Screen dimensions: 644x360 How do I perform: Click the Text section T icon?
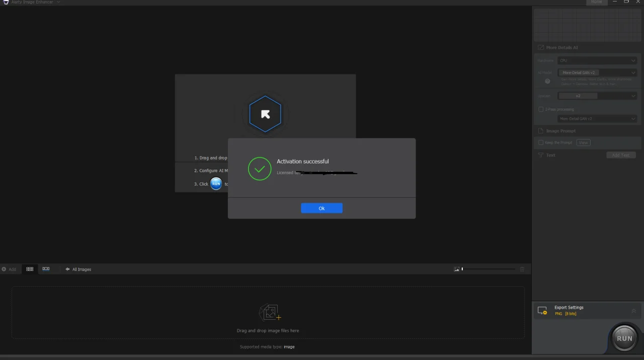pos(541,155)
